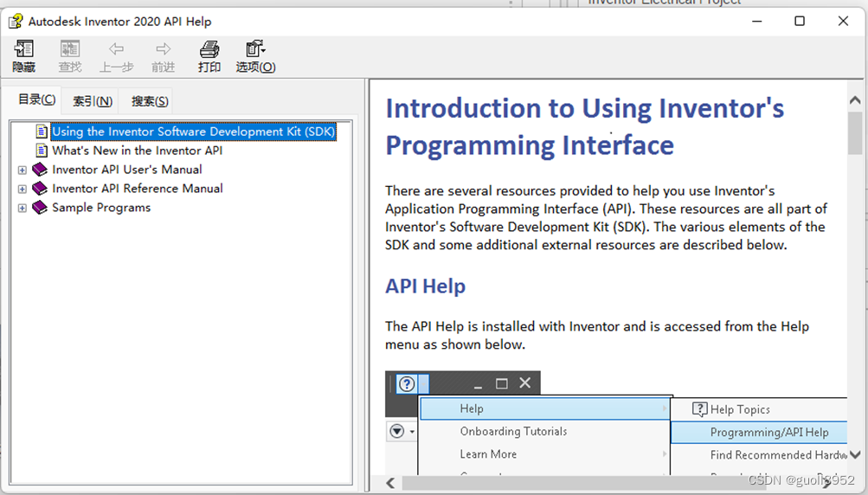Click the help window icon in the title bar
The image size is (868, 495).
point(16,22)
